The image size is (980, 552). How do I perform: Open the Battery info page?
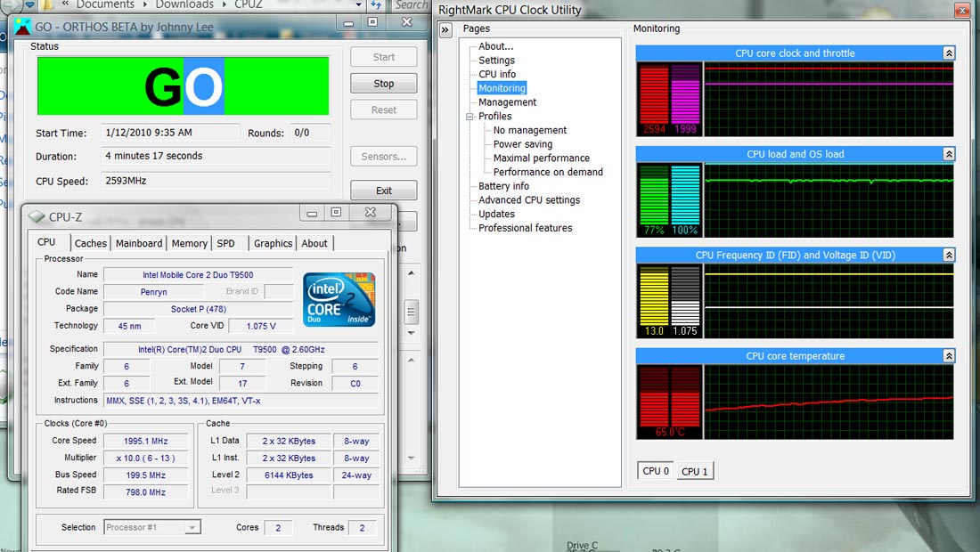(503, 186)
